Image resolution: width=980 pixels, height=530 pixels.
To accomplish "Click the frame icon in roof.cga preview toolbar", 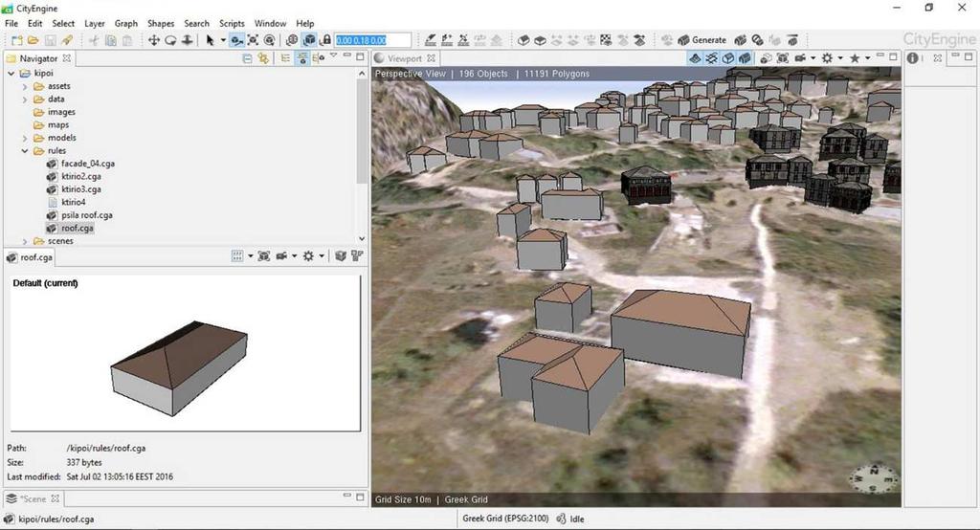I will coord(264,256).
